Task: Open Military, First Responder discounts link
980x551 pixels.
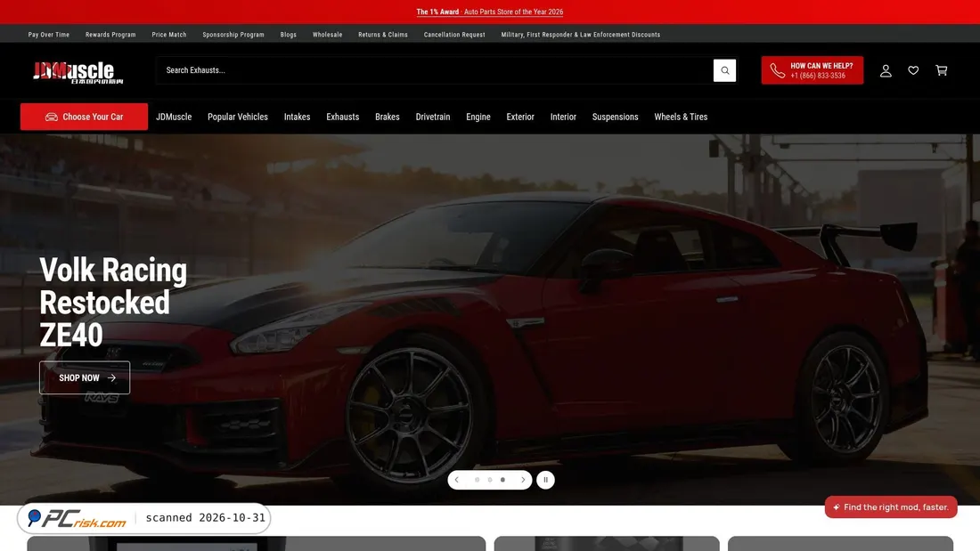Action: tap(581, 35)
